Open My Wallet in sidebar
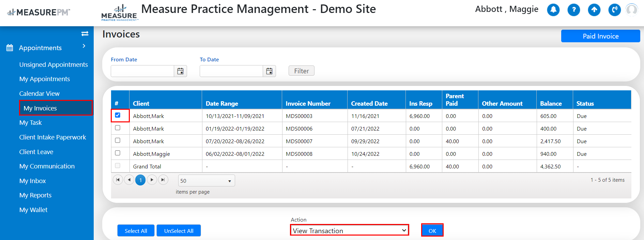 coord(33,210)
